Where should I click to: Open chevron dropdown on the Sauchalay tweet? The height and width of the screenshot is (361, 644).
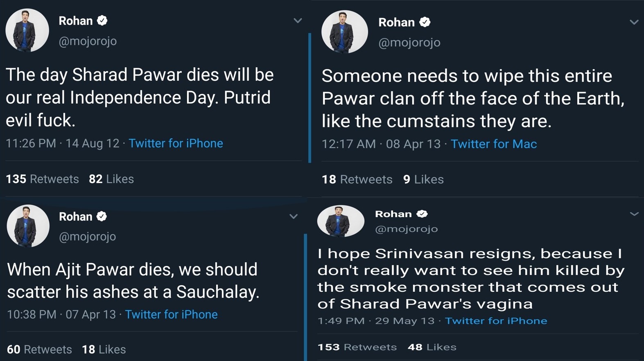[x=293, y=216]
